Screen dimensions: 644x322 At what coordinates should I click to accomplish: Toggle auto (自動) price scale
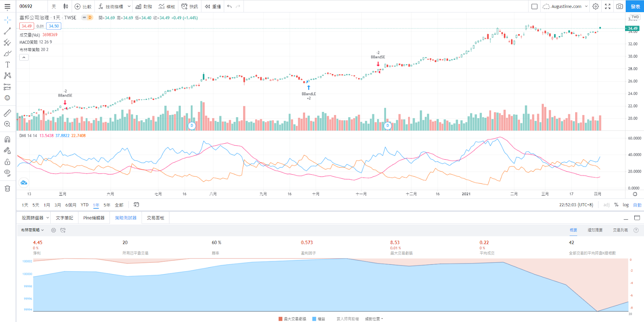637,205
